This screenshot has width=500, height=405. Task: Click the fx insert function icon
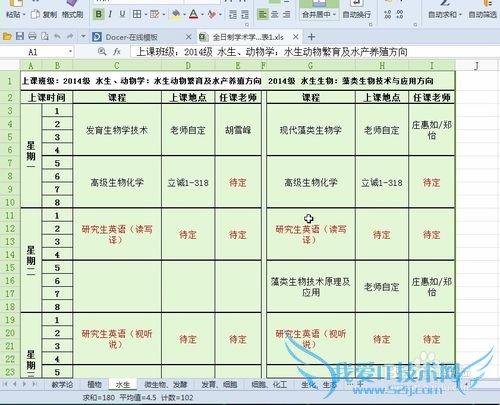click(x=117, y=52)
